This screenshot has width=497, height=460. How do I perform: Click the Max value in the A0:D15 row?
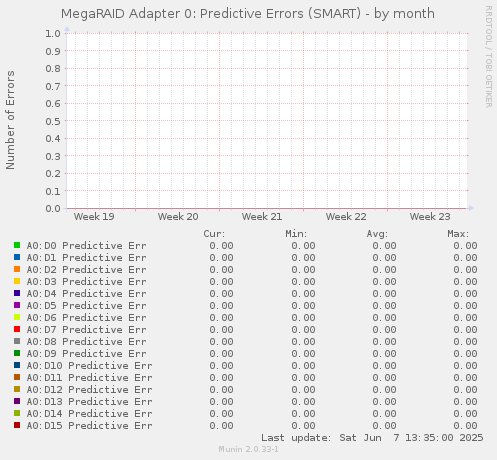pyautogui.click(x=465, y=426)
